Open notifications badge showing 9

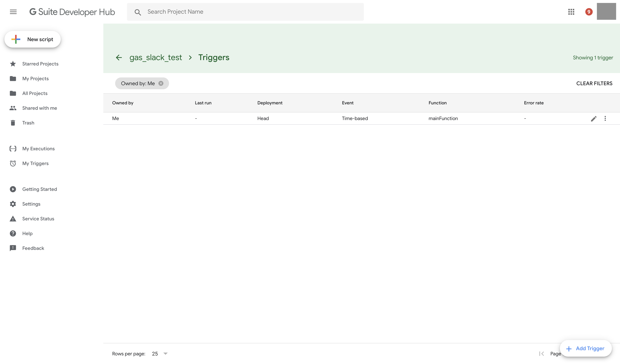(x=589, y=12)
